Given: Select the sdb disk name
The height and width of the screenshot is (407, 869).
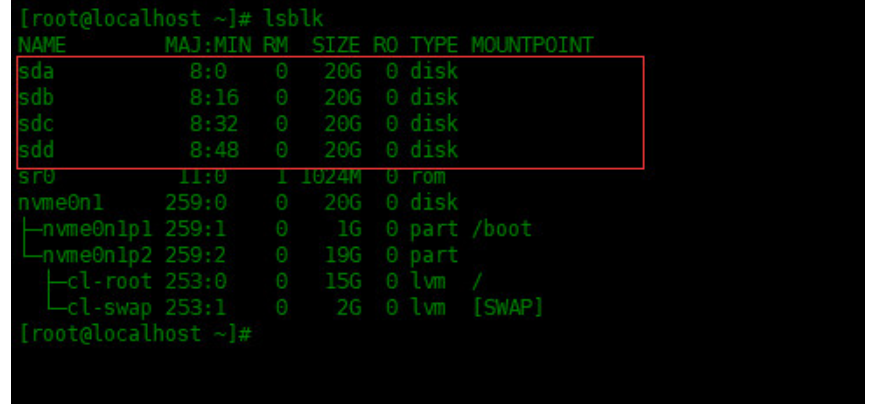Looking at the screenshot, I should click(x=35, y=97).
